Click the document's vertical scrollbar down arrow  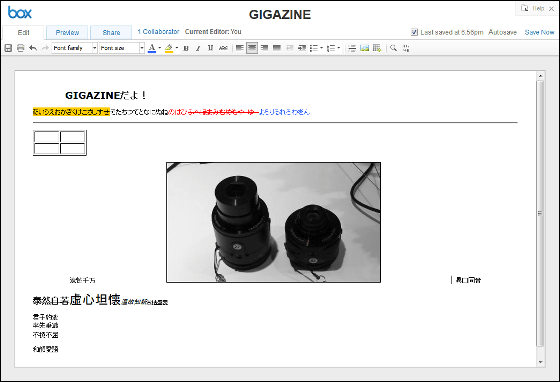(x=540, y=362)
